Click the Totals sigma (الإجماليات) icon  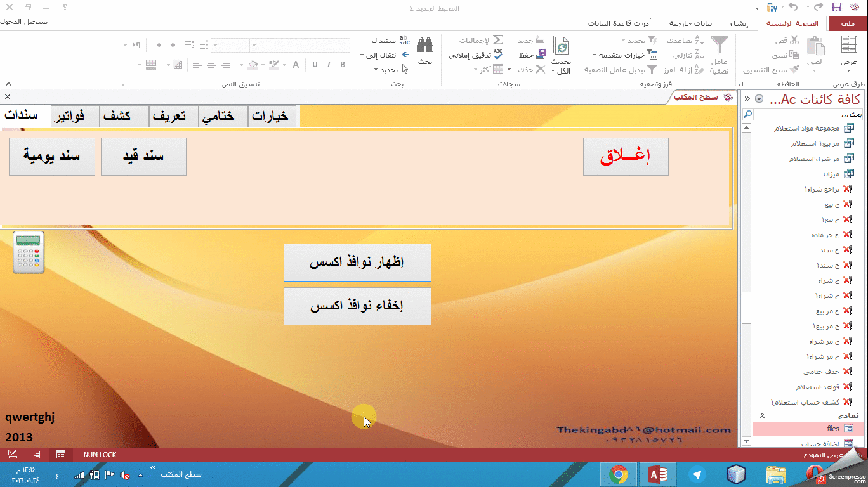coord(498,41)
